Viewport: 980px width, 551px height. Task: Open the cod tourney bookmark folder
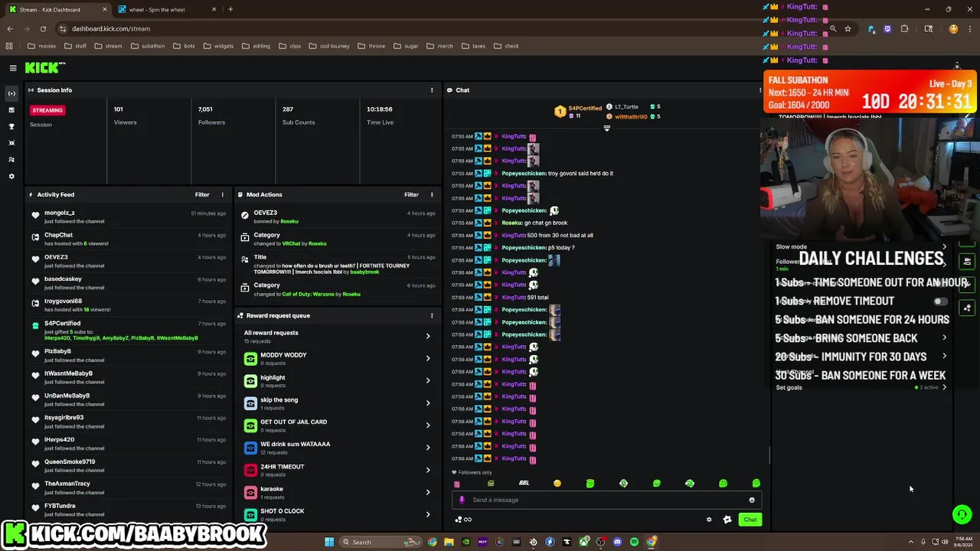tap(329, 46)
